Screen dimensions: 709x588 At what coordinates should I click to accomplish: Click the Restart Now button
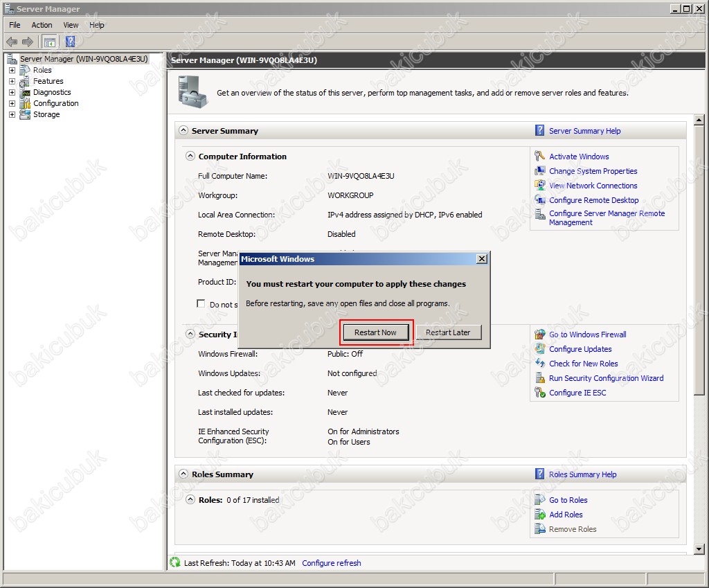(x=375, y=332)
